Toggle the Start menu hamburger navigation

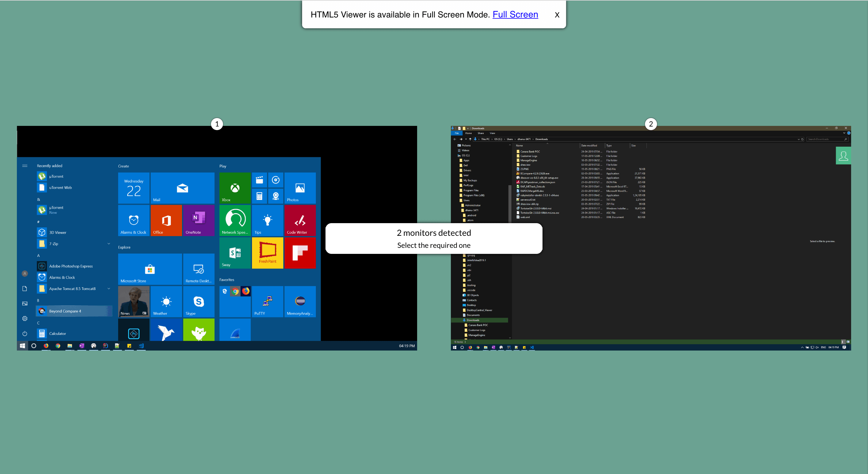[x=25, y=166]
